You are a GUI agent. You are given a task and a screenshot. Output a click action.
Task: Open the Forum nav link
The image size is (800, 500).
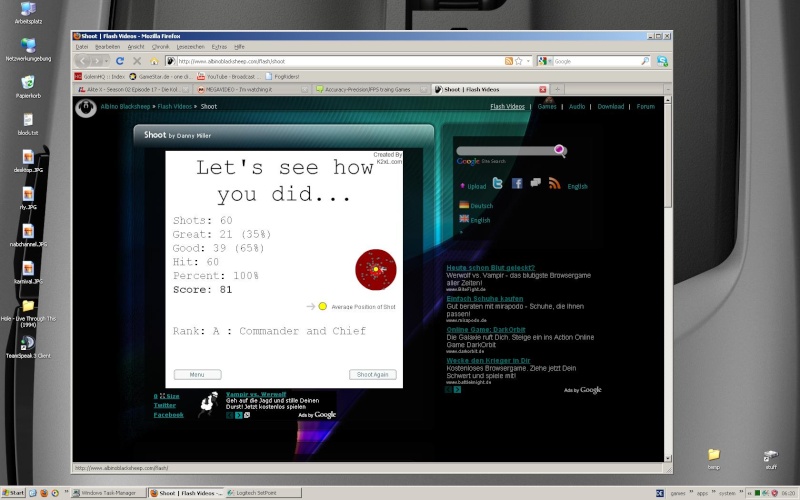tap(645, 107)
